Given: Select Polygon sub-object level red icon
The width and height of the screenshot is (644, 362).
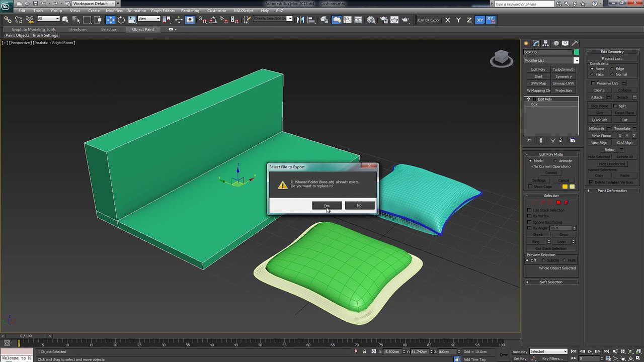Looking at the screenshot, I should coord(558,202).
